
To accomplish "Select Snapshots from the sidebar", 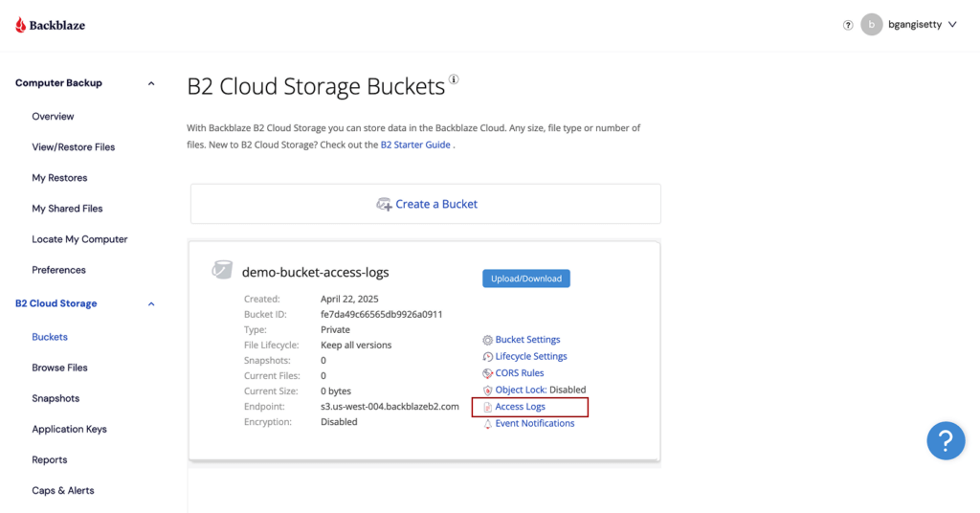I will pyautogui.click(x=56, y=398).
